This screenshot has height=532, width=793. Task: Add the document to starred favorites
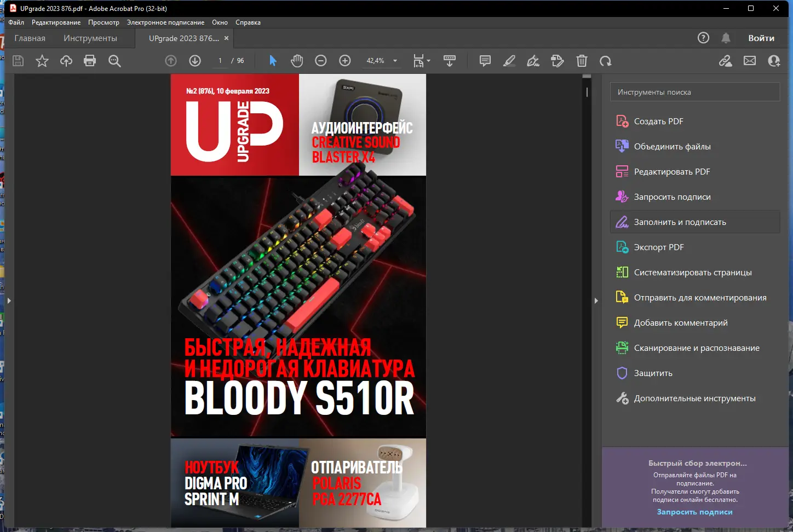point(42,61)
